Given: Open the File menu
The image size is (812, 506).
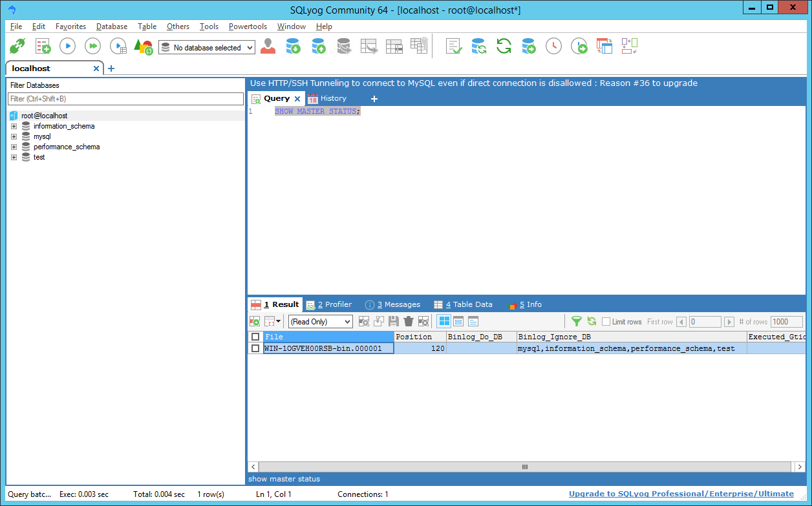Looking at the screenshot, I should tap(16, 26).
